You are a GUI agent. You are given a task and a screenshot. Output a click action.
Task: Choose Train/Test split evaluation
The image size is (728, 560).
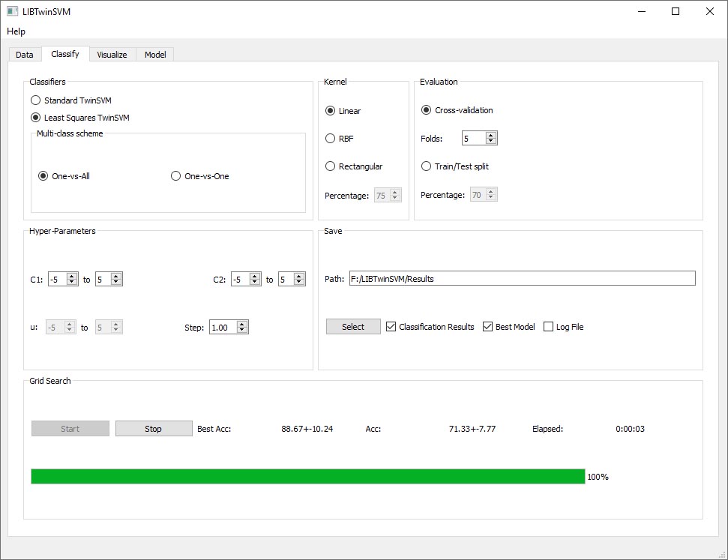(x=455, y=166)
